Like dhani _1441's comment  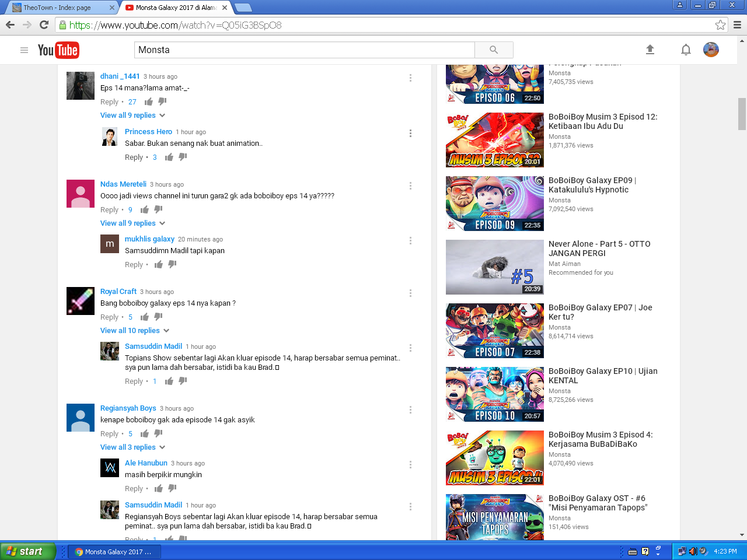point(149,101)
